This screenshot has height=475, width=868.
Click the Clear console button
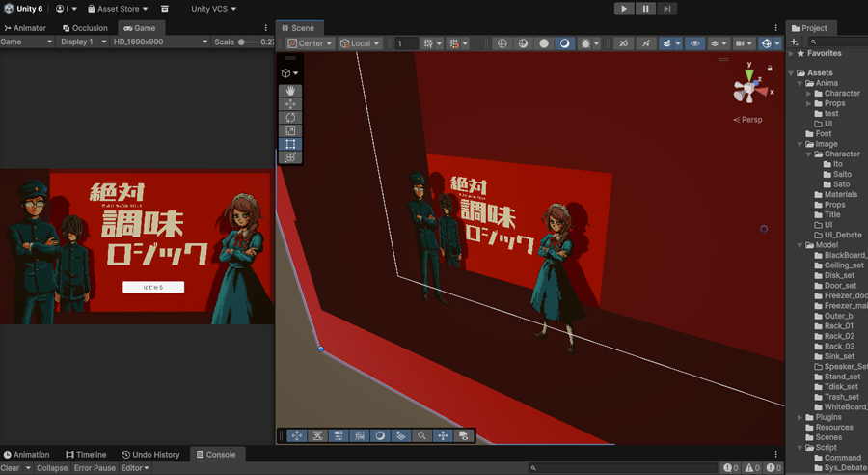10,468
